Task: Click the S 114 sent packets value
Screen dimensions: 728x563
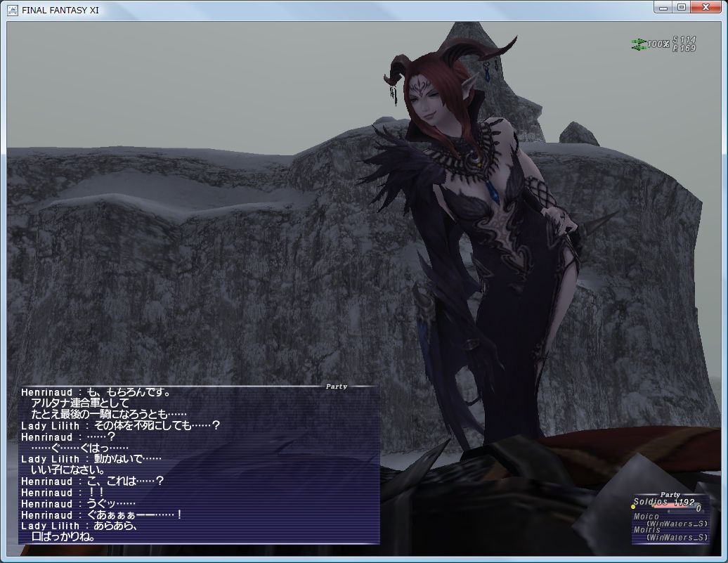Action: 684,40
